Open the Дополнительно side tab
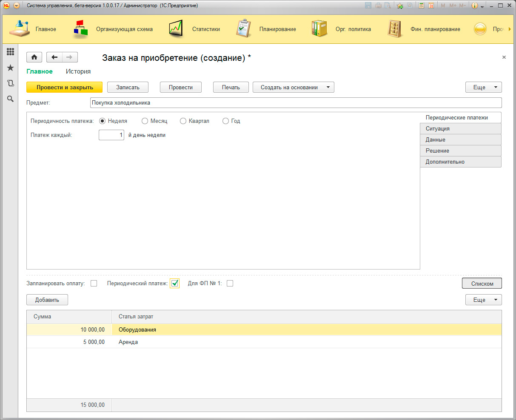 point(461,162)
